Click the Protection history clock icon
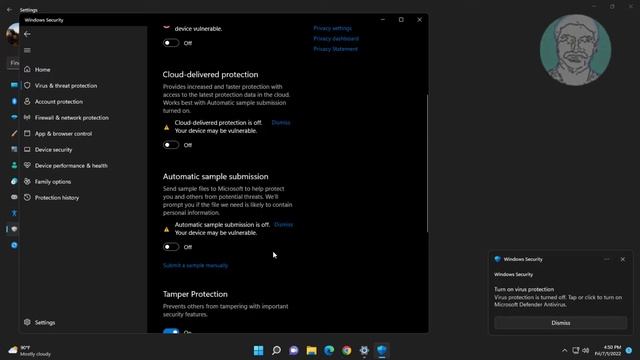The image size is (640, 360). [x=27, y=198]
